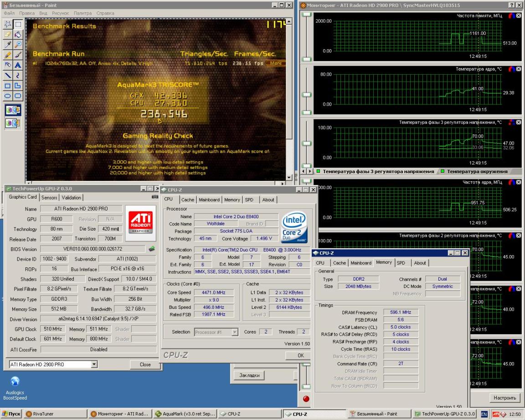Select the Free-Form Select tool in Paint
Image resolution: width=525 pixels, height=420 pixels.
pos(8,24)
